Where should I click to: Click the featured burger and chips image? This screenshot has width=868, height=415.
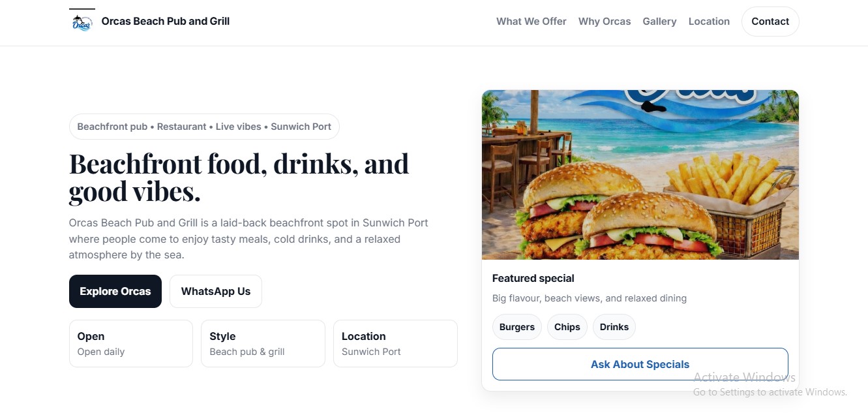tap(640, 174)
